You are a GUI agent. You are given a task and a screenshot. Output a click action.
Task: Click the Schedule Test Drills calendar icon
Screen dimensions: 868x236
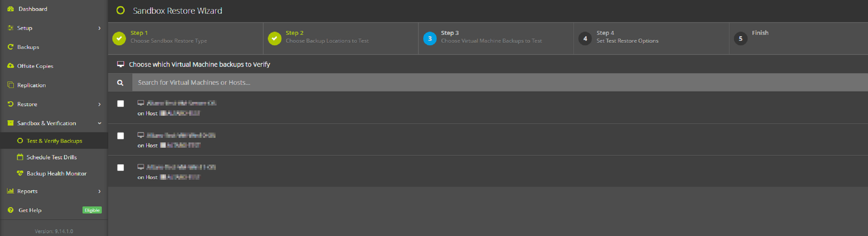[x=20, y=157]
